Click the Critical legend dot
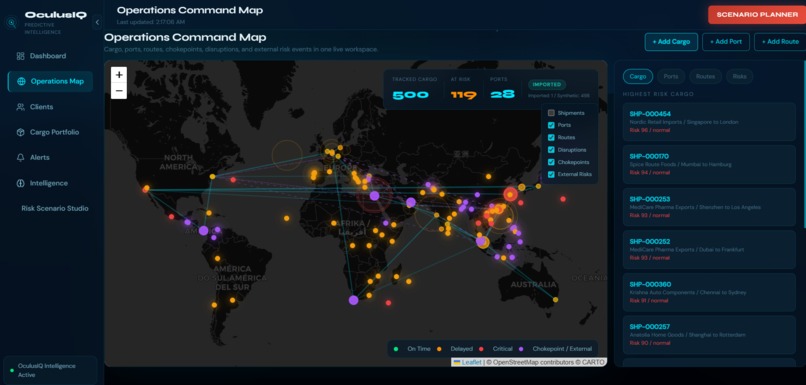 482,349
